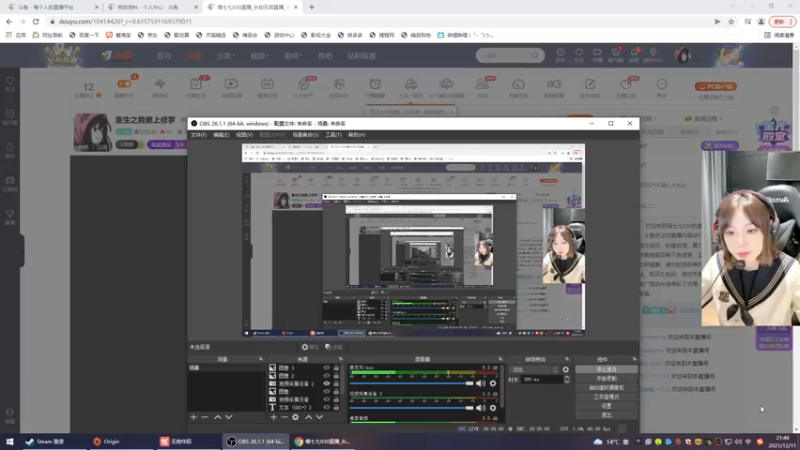Screen dimensions: 800x450
Task: Toggle lock on 文本 (GDI+) 2 source
Action: (x=336, y=408)
